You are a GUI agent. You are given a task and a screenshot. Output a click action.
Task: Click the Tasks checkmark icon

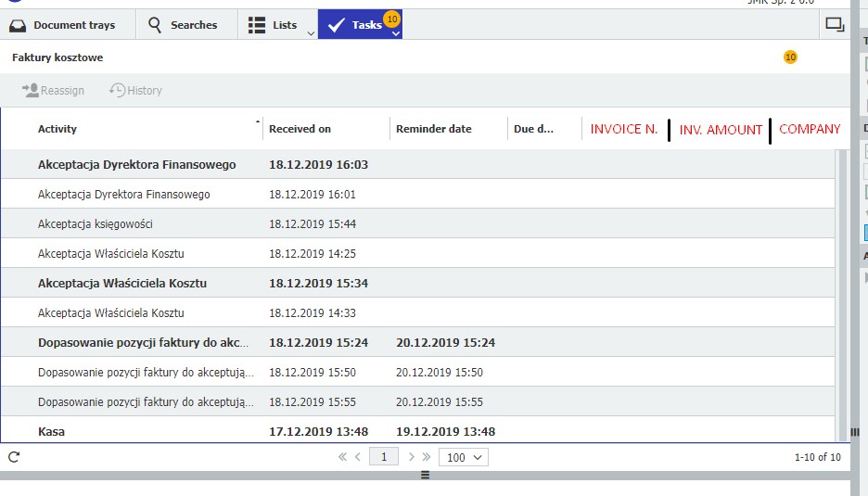[x=336, y=25]
